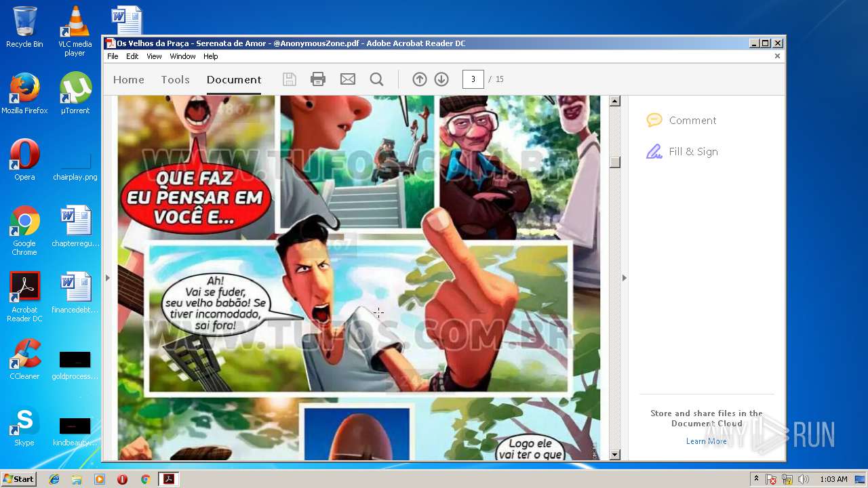Select the Word document icon behind Acrobat

[x=127, y=20]
